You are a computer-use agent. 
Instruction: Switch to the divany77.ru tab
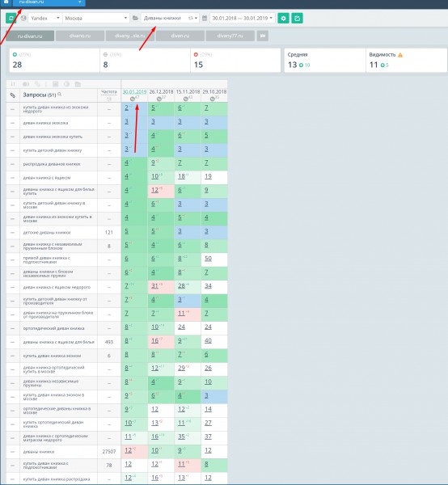coord(230,36)
